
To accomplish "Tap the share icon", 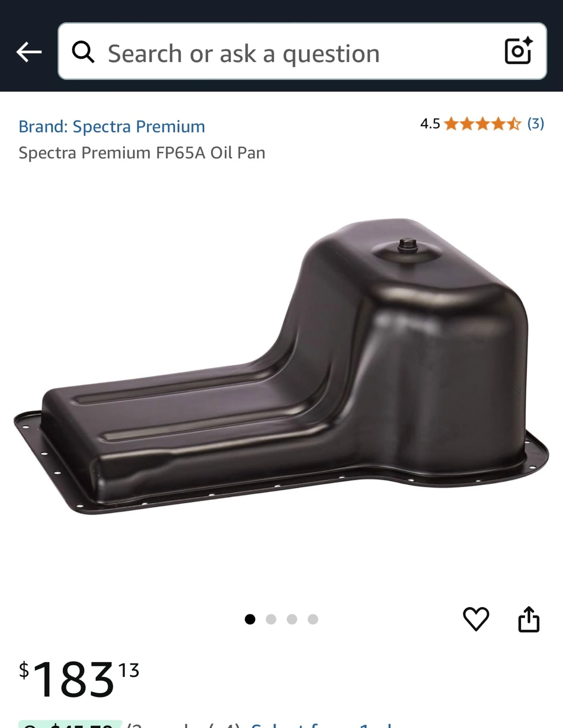I will (x=529, y=619).
